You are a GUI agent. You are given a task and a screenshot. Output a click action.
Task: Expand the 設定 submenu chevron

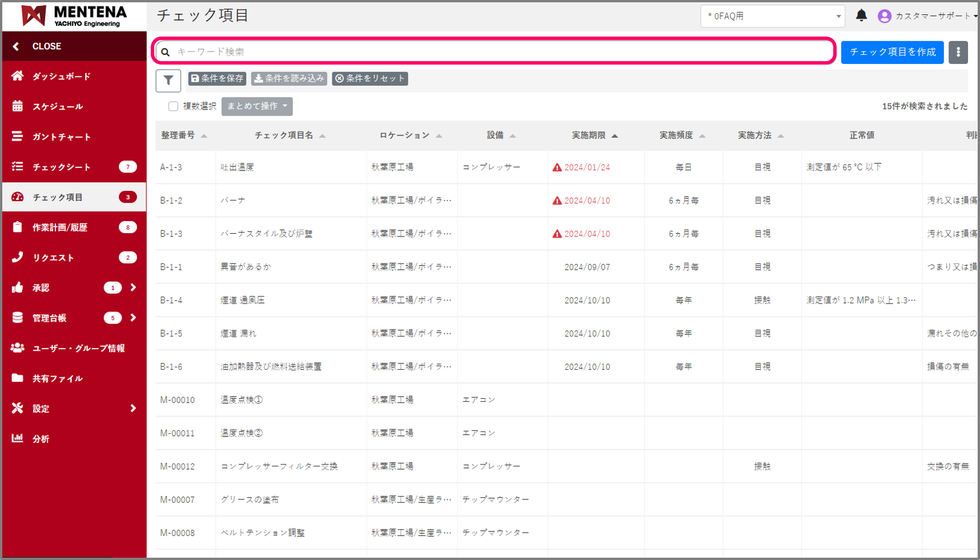click(133, 408)
